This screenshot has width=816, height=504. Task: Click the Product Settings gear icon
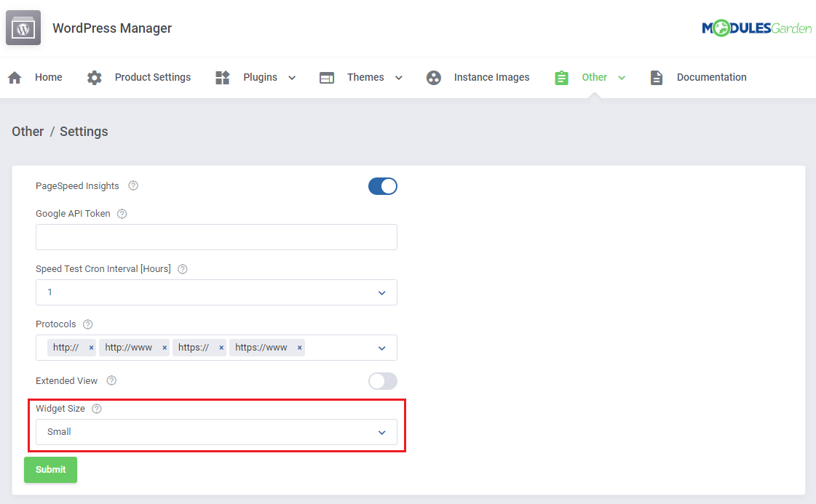pos(94,78)
